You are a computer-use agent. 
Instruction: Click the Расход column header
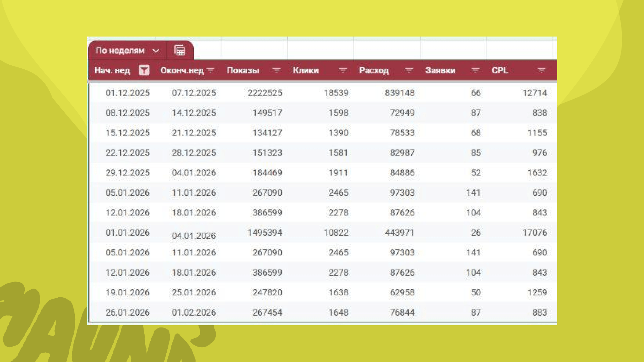coord(374,70)
